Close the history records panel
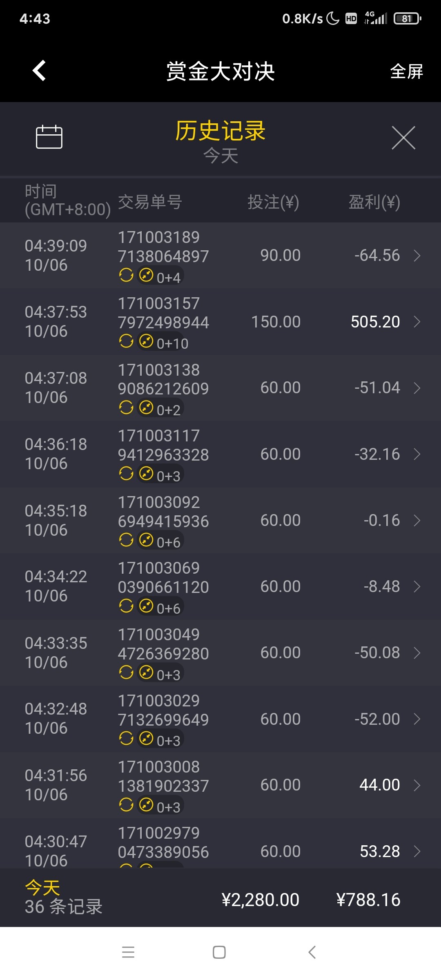This screenshot has width=441, height=980. (x=403, y=138)
